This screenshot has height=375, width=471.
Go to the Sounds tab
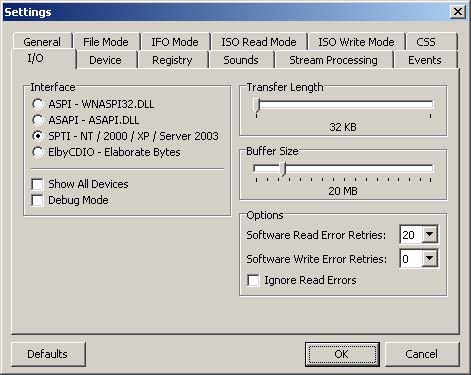[x=241, y=60]
